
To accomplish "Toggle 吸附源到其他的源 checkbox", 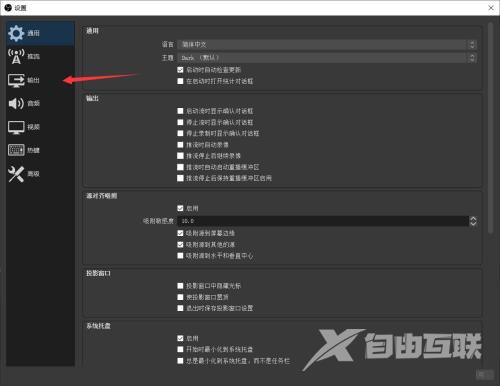I will pyautogui.click(x=180, y=245).
